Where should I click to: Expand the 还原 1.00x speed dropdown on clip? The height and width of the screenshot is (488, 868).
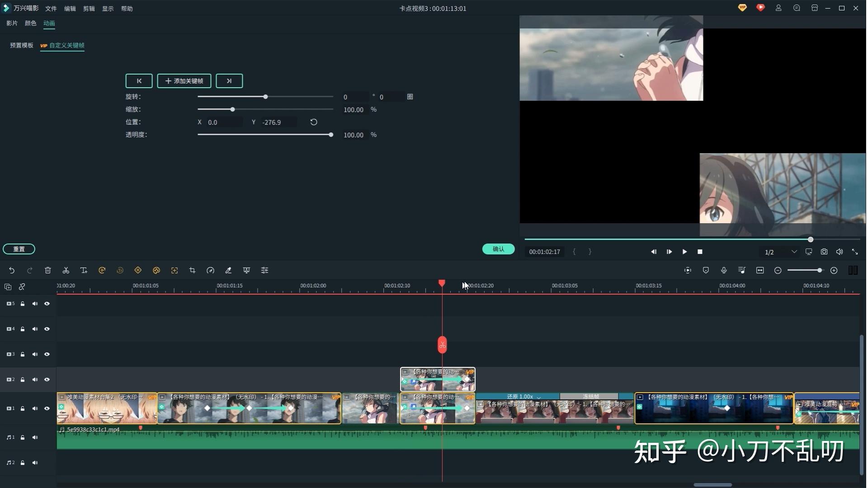tap(539, 397)
